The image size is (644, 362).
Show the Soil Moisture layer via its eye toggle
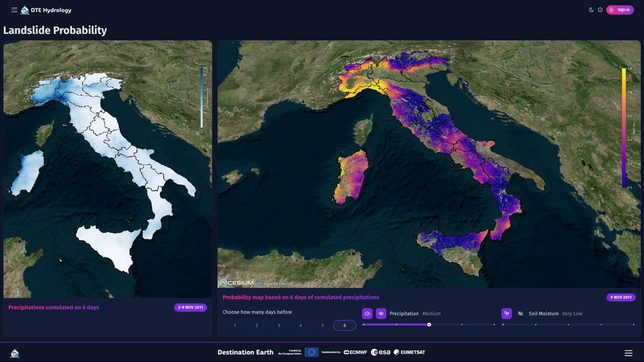[x=520, y=313]
